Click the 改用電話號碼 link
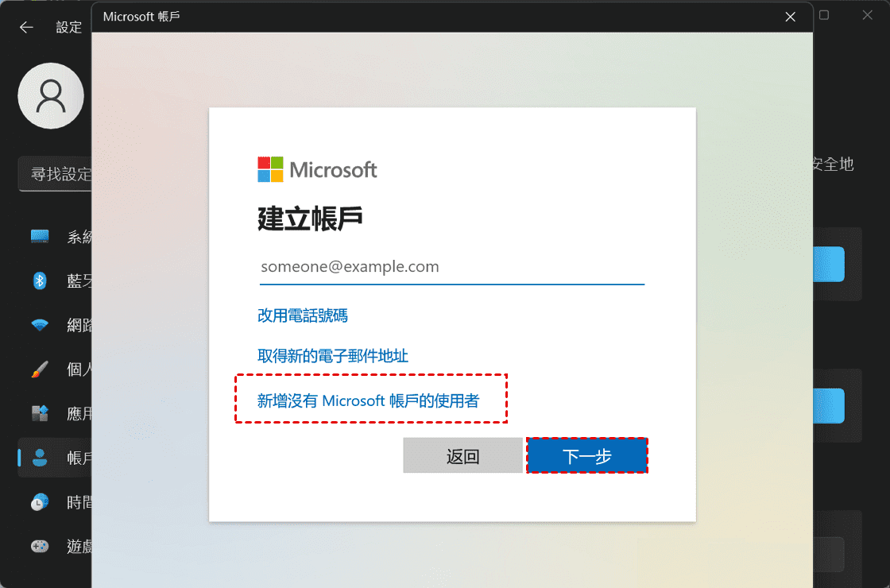 [x=303, y=315]
